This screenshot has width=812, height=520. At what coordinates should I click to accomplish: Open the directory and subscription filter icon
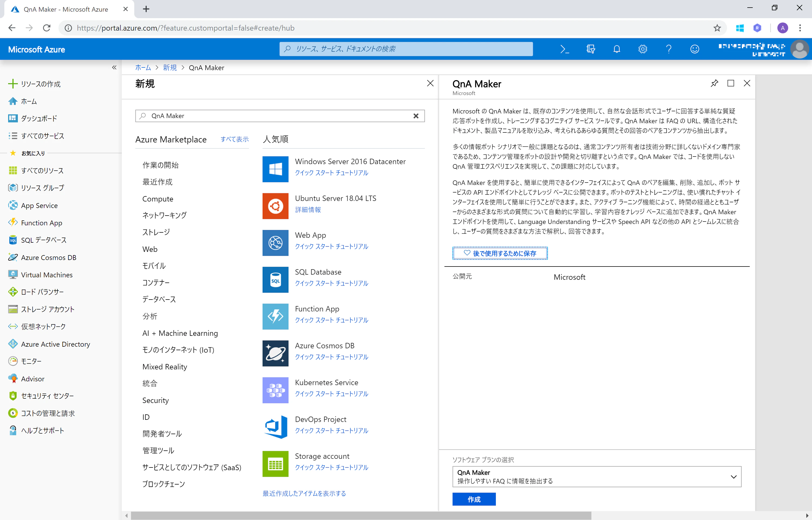(591, 49)
